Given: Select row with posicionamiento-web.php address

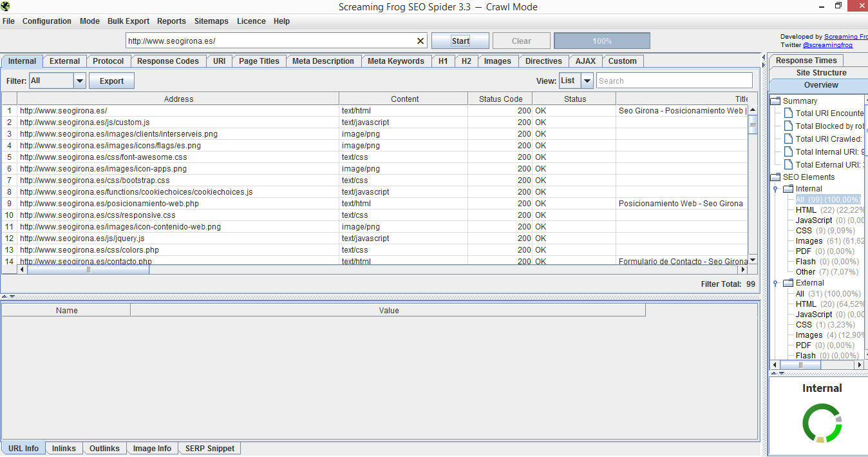Looking at the screenshot, I should point(375,204).
